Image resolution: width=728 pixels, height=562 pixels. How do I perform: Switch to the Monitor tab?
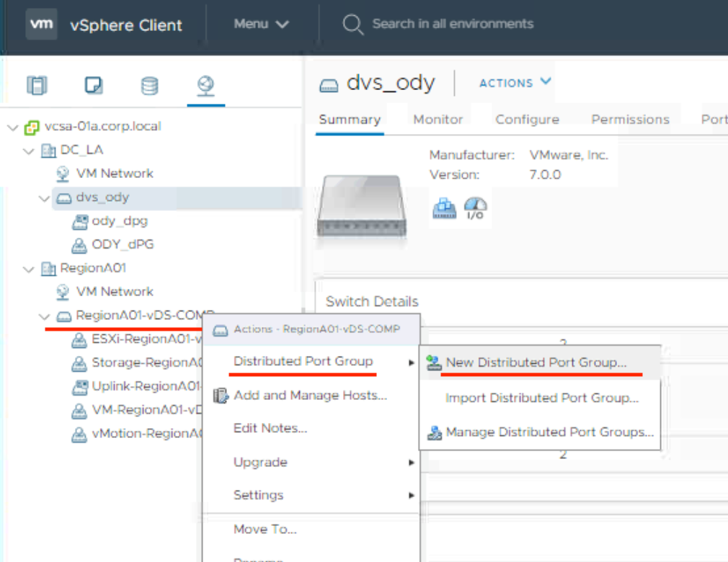tap(438, 120)
